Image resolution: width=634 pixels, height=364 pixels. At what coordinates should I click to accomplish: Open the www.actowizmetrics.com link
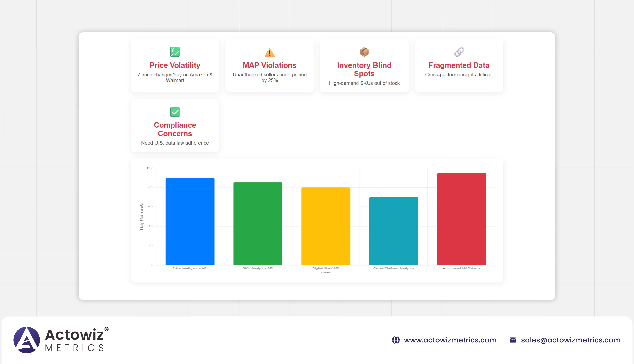[x=450, y=340]
